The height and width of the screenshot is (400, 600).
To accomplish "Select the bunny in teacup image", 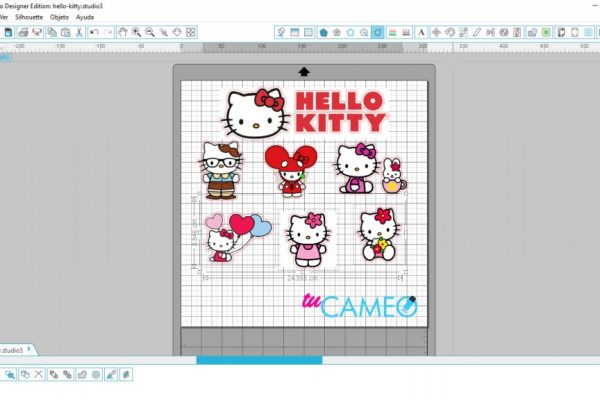I will [x=394, y=175].
